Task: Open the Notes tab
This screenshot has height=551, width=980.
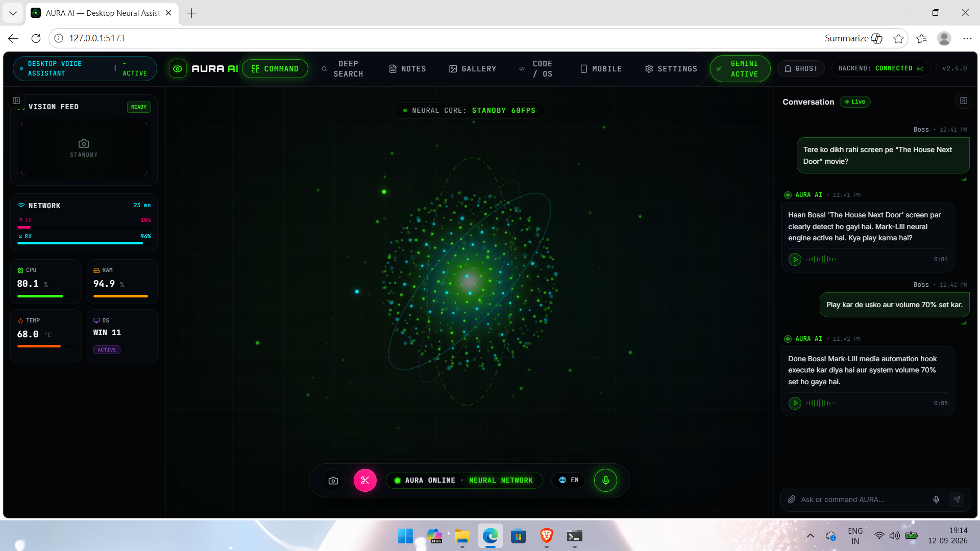Action: pyautogui.click(x=407, y=69)
